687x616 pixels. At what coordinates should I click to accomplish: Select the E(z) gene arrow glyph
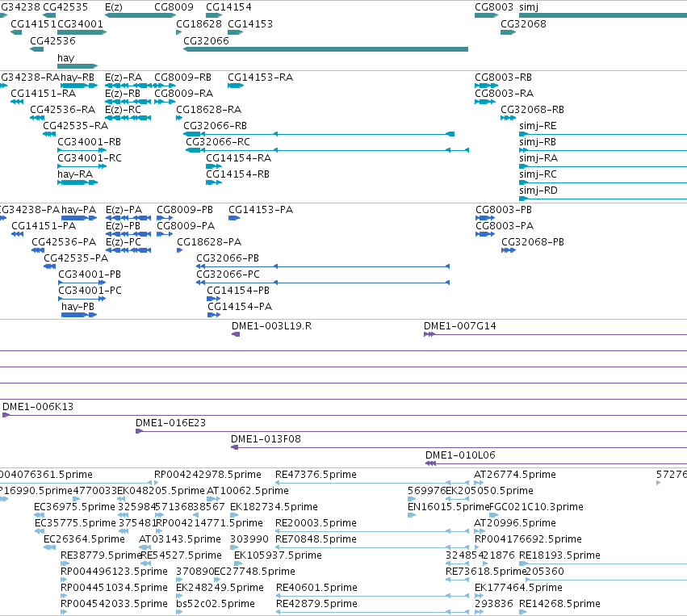(x=140, y=16)
